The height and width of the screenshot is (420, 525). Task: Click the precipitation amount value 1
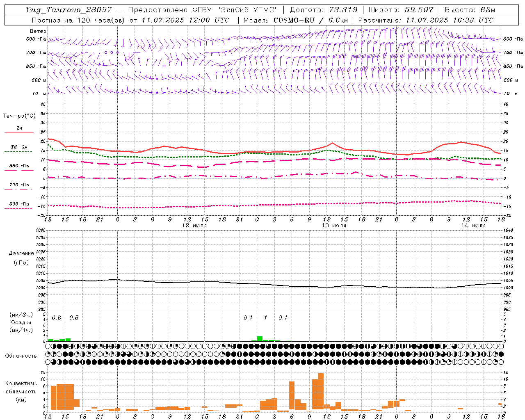click(265, 318)
